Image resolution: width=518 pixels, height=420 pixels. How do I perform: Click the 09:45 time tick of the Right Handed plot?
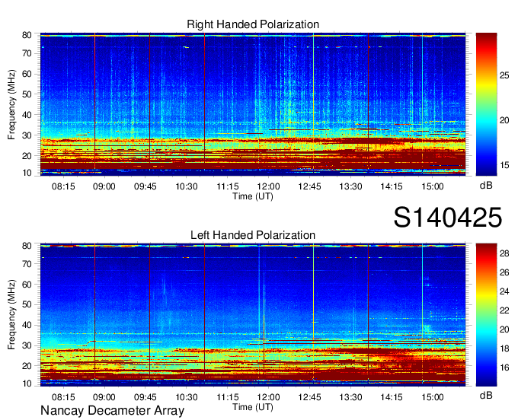[145, 186]
